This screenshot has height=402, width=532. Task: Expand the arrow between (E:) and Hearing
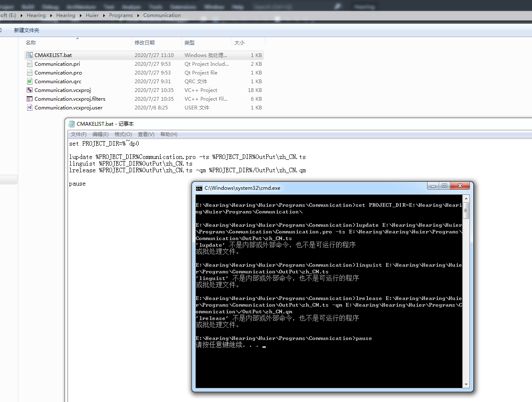[21, 15]
